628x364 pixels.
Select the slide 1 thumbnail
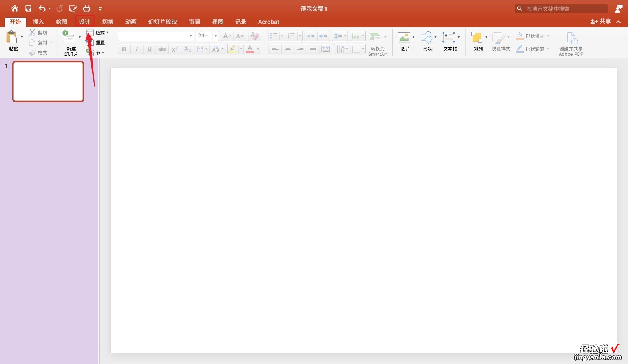(48, 82)
